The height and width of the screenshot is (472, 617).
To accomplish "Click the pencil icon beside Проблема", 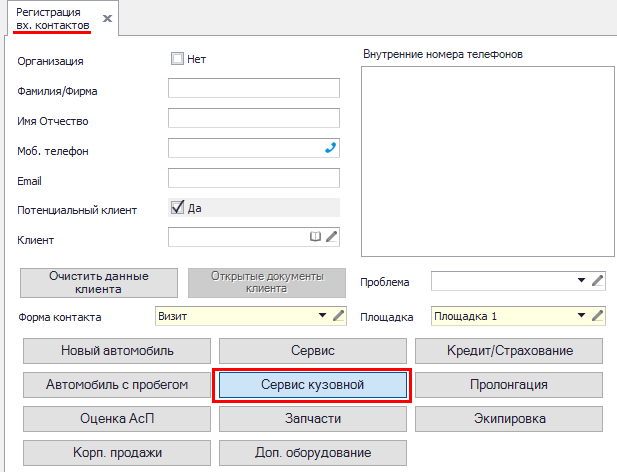I will [x=598, y=280].
